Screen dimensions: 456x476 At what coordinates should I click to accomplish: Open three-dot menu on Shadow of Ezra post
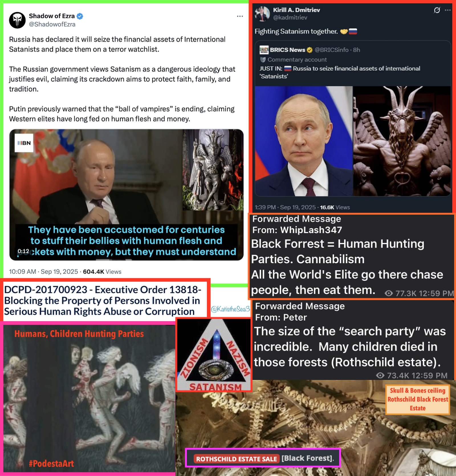pyautogui.click(x=240, y=16)
